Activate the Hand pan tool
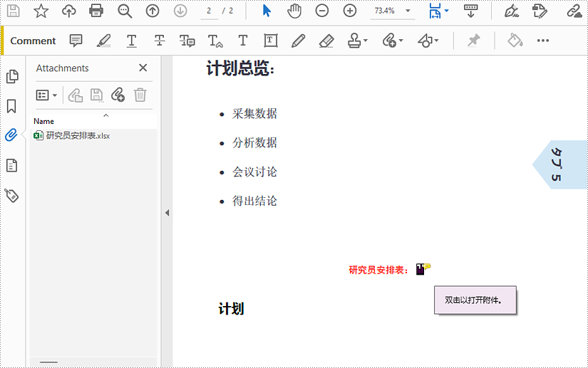The image size is (588, 368). click(x=294, y=11)
